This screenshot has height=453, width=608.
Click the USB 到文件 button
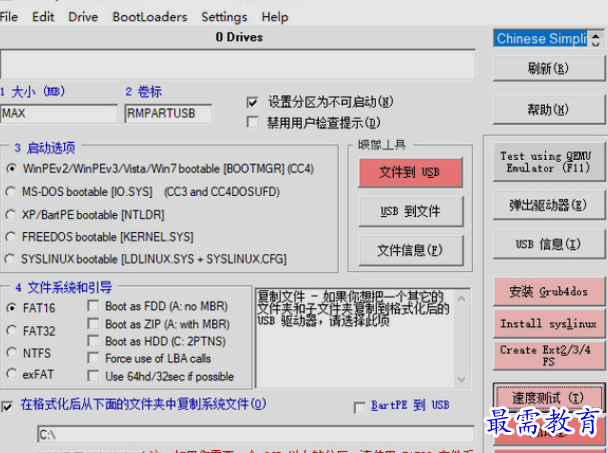point(411,211)
